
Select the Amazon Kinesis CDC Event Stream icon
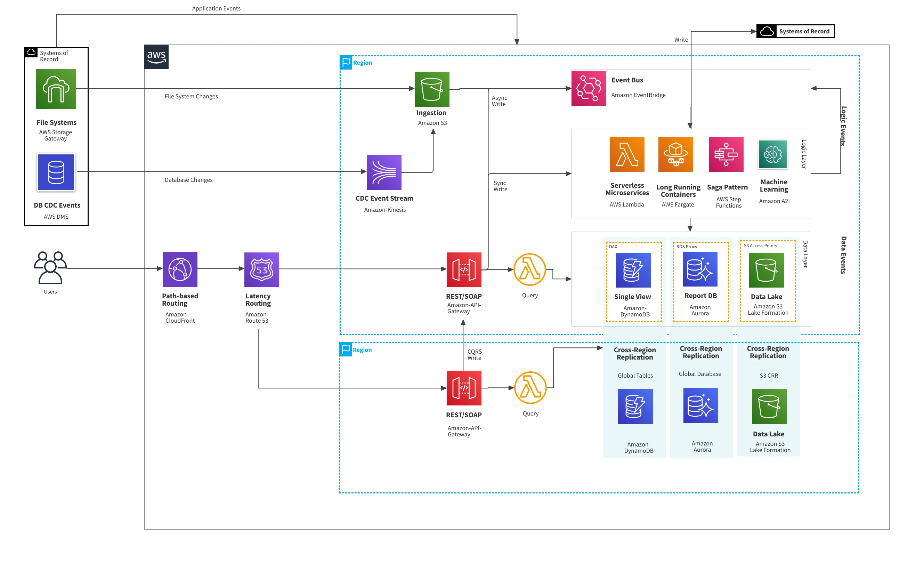[x=384, y=172]
